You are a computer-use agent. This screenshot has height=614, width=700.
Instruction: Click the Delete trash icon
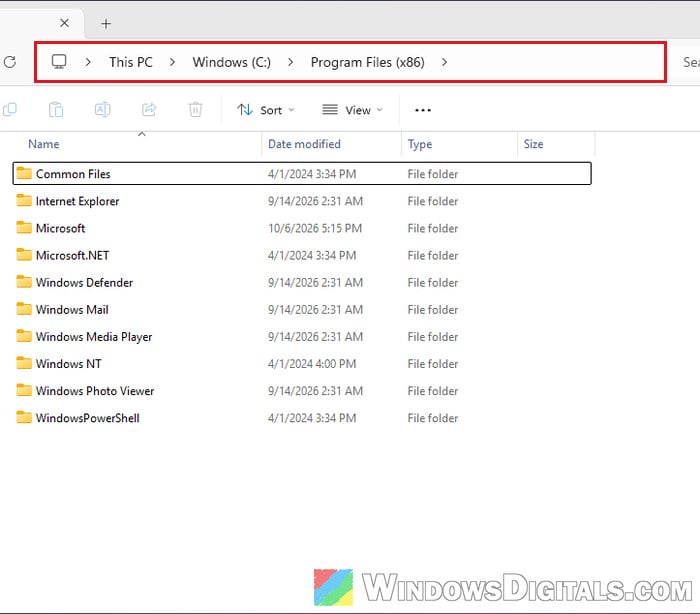pos(196,109)
